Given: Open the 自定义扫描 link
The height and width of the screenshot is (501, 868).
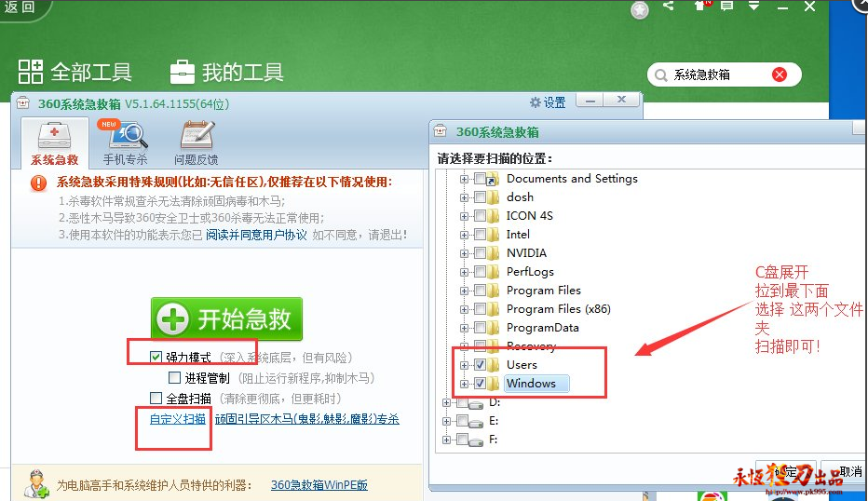Looking at the screenshot, I should 178,419.
